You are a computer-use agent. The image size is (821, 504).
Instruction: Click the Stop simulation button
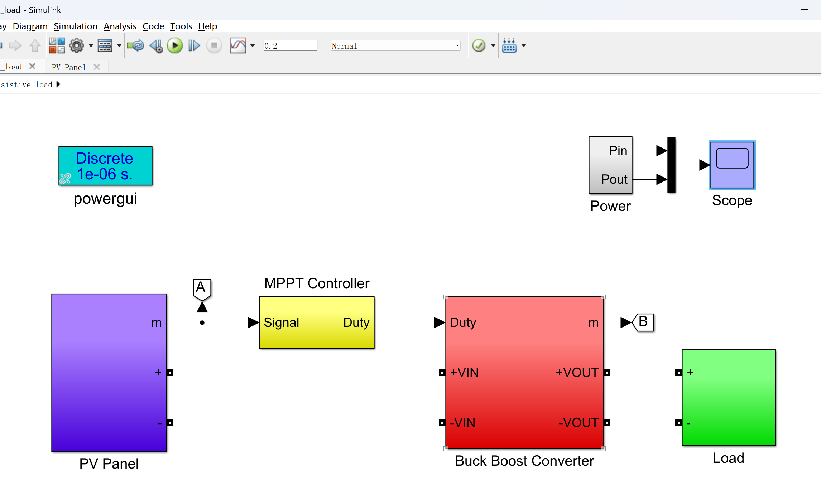(214, 45)
